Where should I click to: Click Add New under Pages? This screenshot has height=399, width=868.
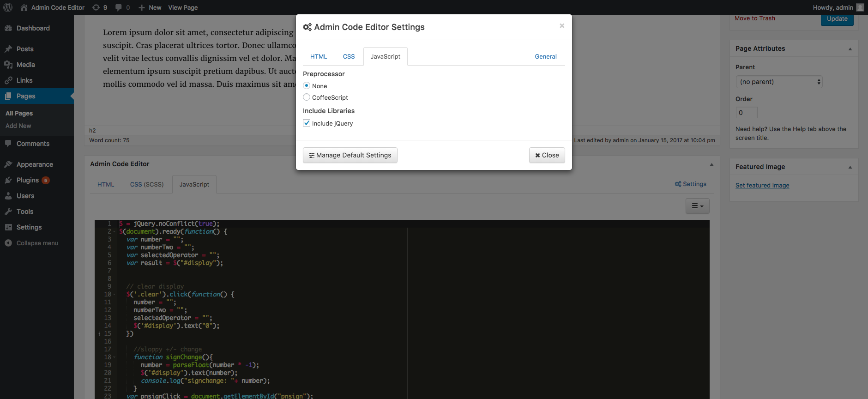[18, 126]
